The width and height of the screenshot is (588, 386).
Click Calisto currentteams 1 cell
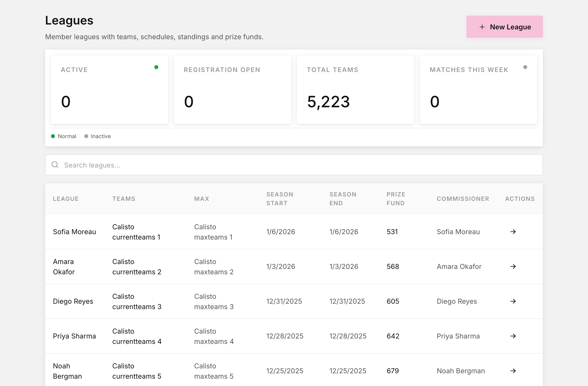click(x=136, y=232)
